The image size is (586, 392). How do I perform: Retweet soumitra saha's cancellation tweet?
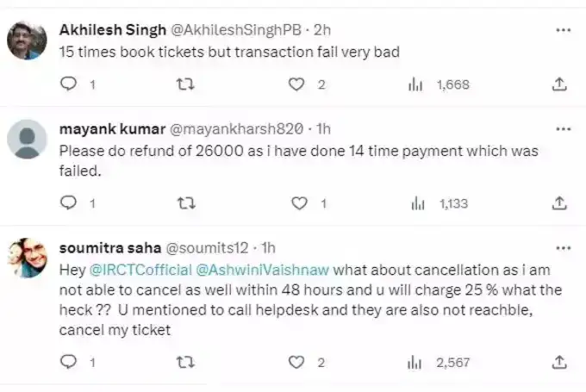[184, 363]
